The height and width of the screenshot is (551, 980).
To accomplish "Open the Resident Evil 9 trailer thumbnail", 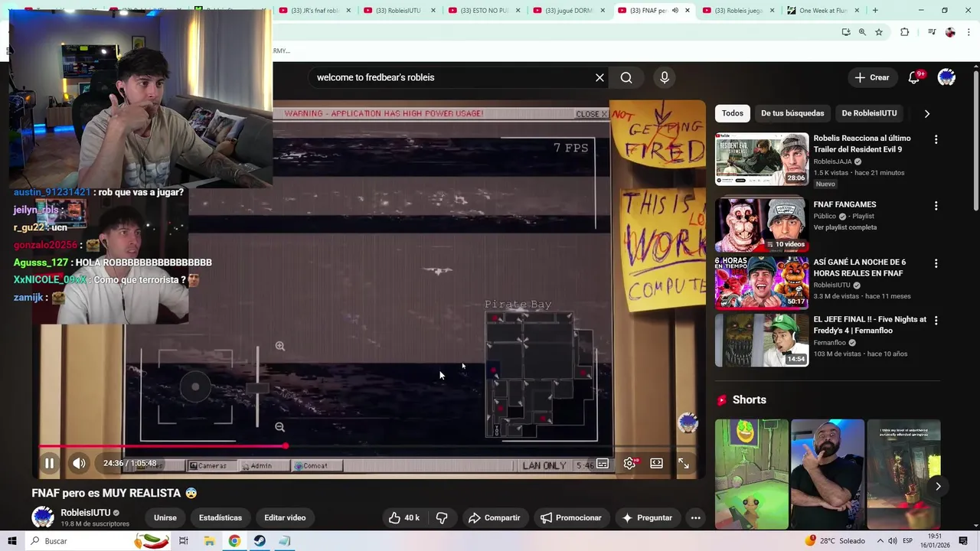I will [x=762, y=159].
